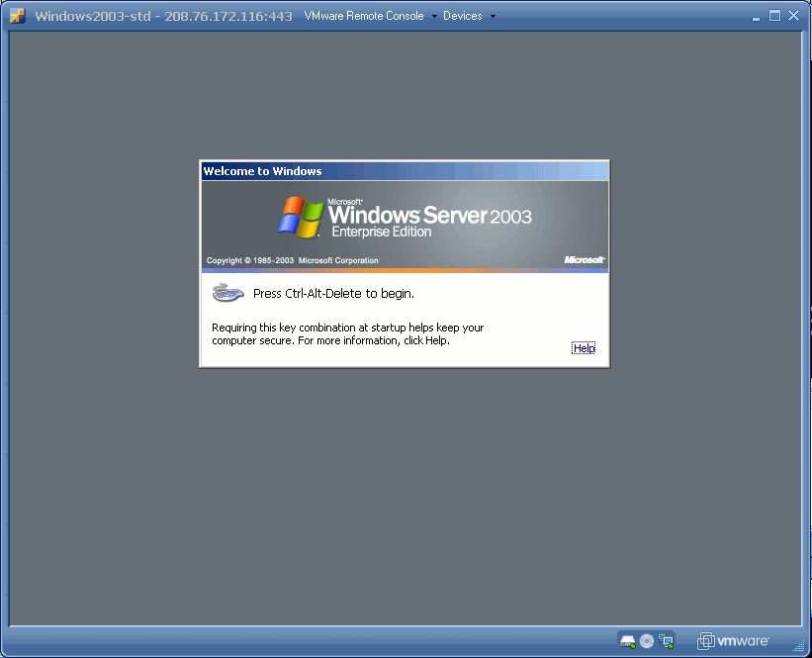Image resolution: width=812 pixels, height=658 pixels.
Task: Expand the VMware Remote Console dropdown arrow
Action: (x=434, y=17)
